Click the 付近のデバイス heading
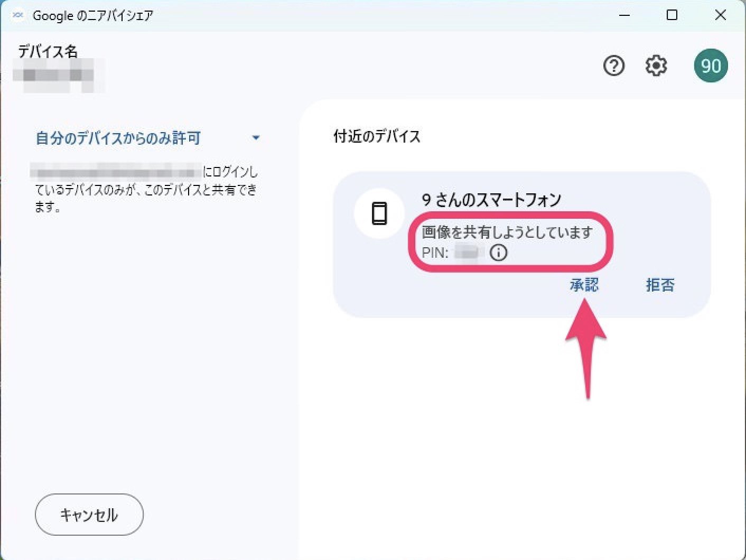The image size is (746, 560). tap(377, 136)
